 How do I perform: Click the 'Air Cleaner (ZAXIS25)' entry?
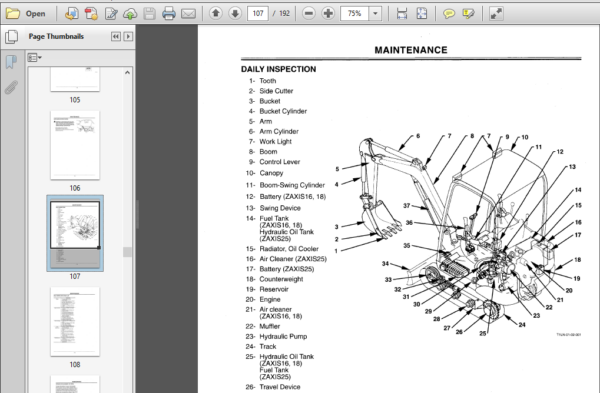coord(293,259)
